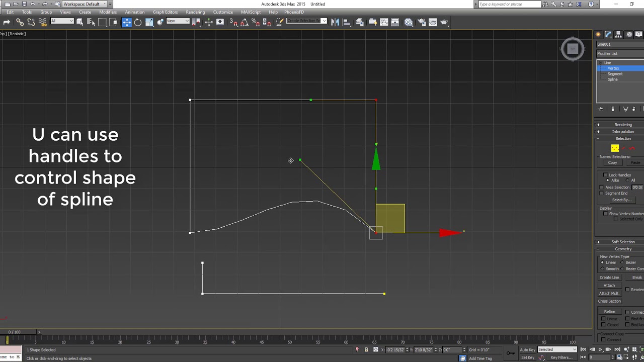Activate the Select and Rotate tool
Screen dimensions: 644x362
(138, 22)
